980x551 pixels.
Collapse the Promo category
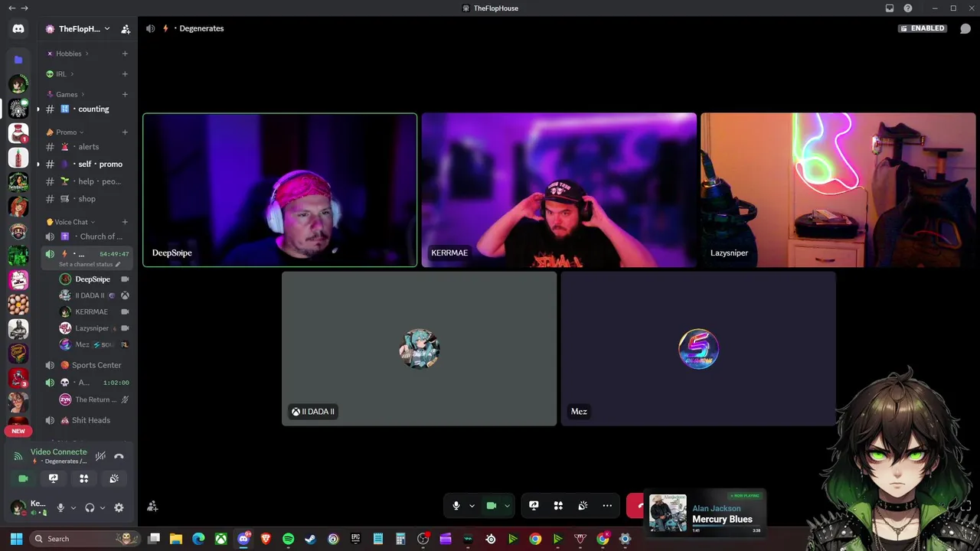[66, 132]
